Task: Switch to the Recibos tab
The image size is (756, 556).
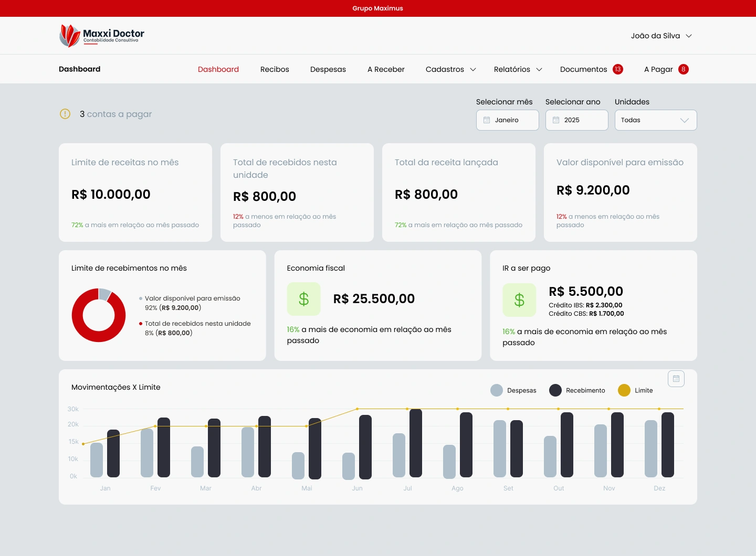Action: click(x=275, y=69)
